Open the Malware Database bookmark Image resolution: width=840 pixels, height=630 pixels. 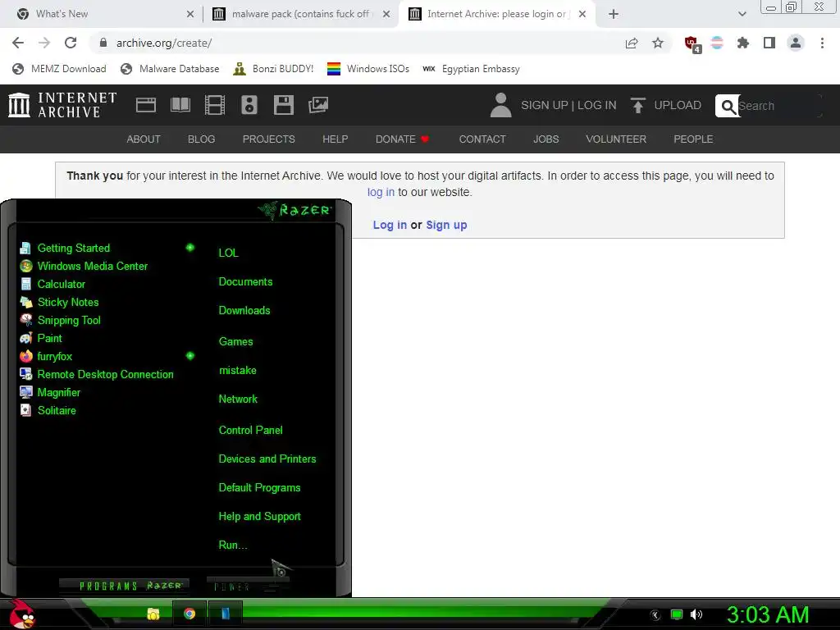[170, 69]
